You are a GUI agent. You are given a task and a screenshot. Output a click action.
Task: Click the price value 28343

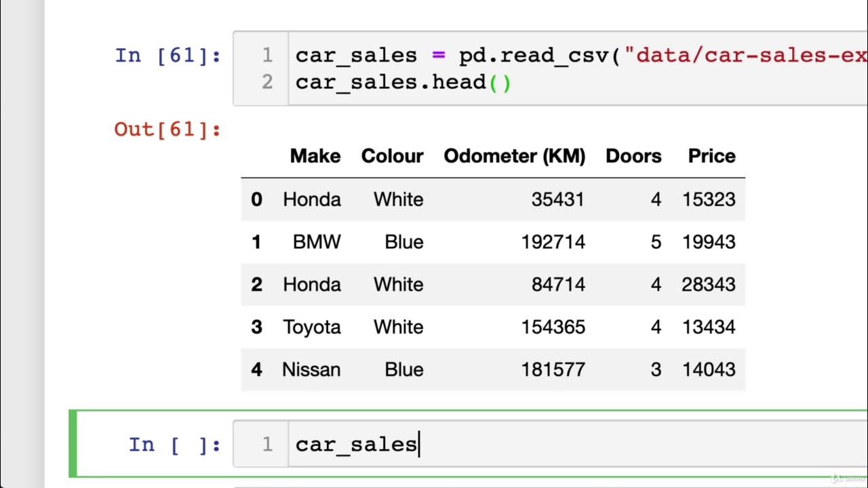(x=708, y=285)
